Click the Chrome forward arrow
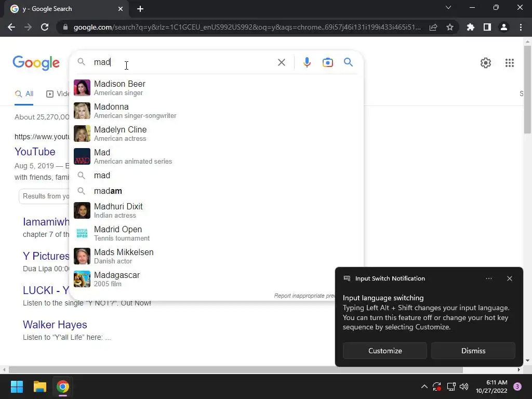The image size is (532, 399). click(x=28, y=27)
